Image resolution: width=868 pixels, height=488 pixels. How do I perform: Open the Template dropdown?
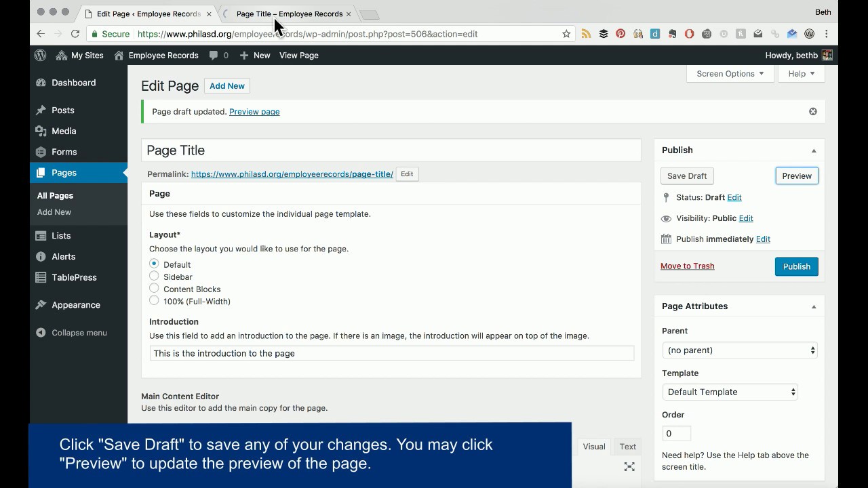[x=730, y=392]
